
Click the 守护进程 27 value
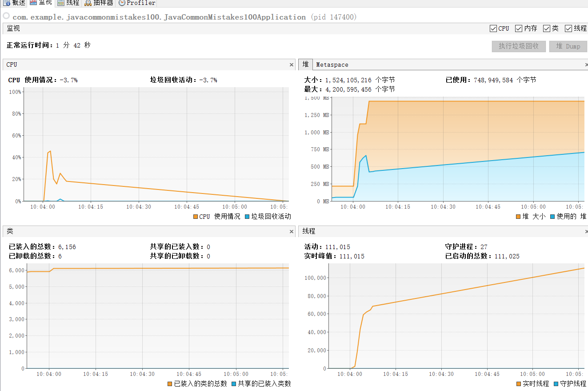coord(484,247)
